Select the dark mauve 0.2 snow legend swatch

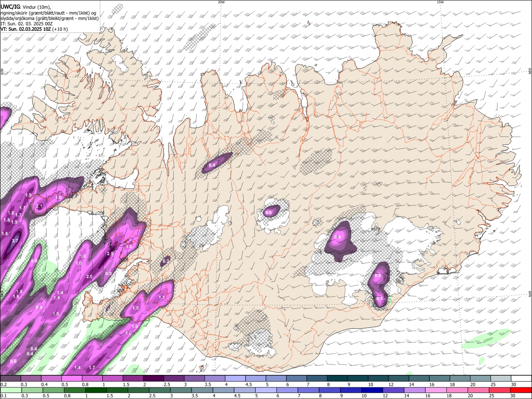pyautogui.click(x=10, y=379)
